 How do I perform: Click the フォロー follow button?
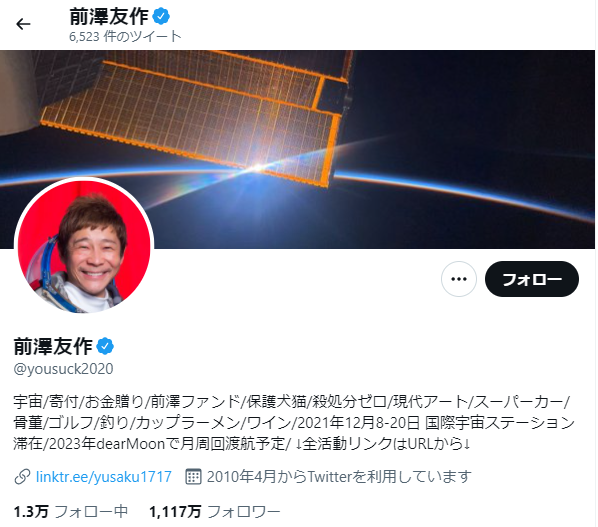[x=532, y=279]
